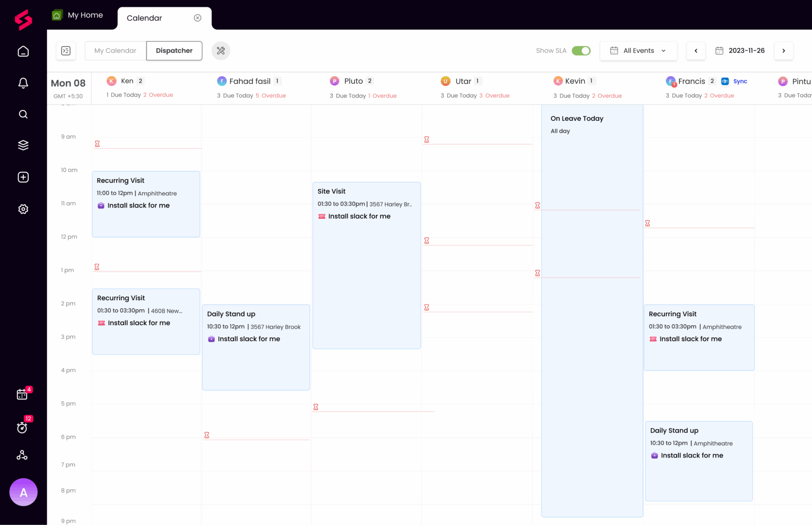The height and width of the screenshot is (525, 812).
Task: Open calendar icon with badge 4
Action: click(x=22, y=394)
